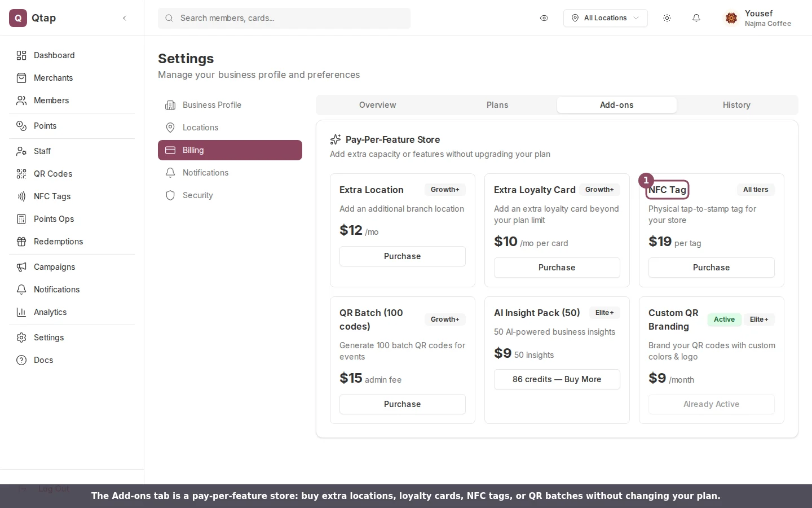This screenshot has width=812, height=508.
Task: Open Analytics in the sidebar
Action: pyautogui.click(x=72, y=312)
